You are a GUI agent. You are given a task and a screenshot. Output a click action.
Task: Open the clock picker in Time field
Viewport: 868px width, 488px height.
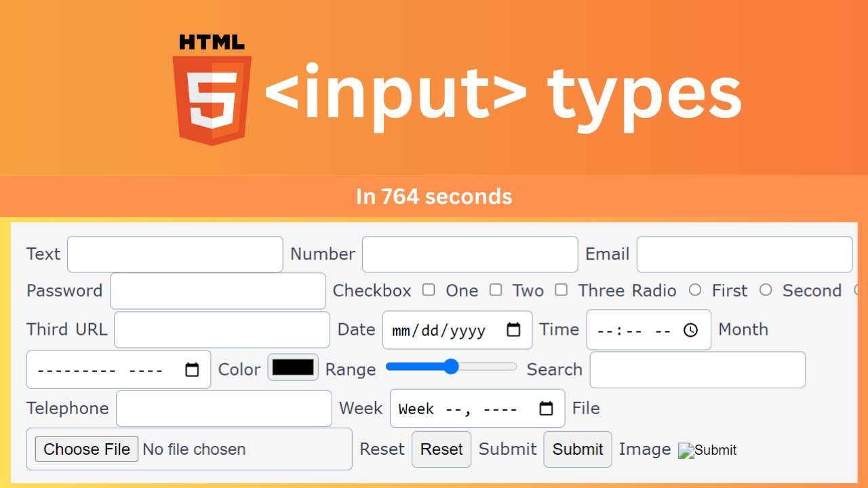(x=690, y=330)
